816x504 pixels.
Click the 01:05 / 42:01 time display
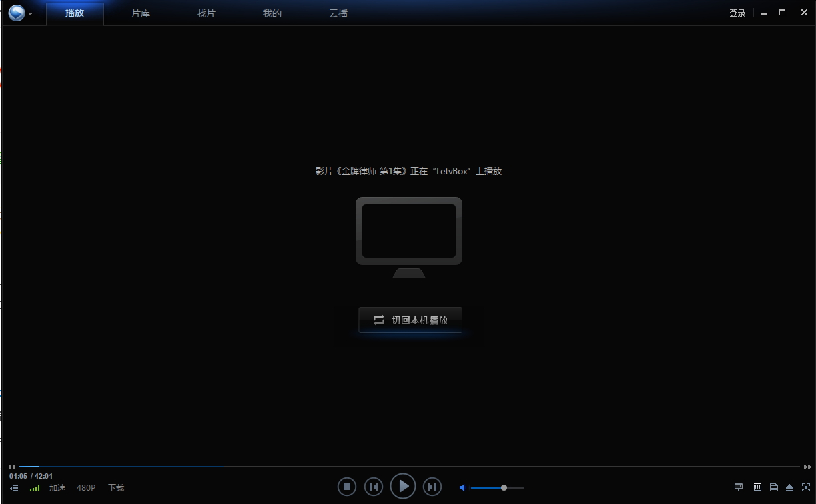coord(31,476)
